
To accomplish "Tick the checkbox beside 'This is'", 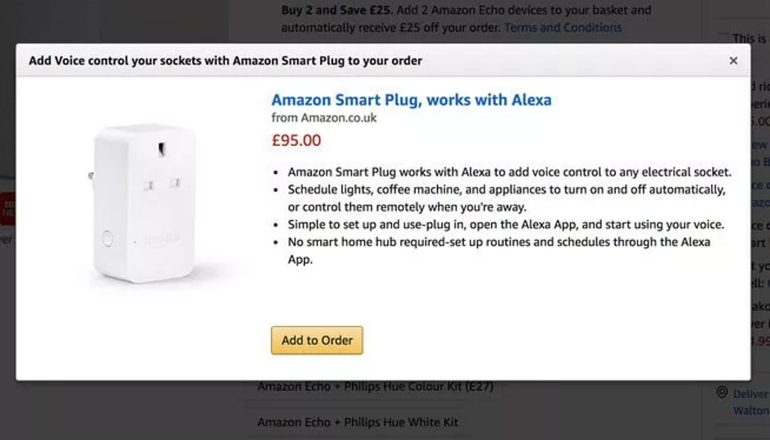I will click(x=724, y=39).
